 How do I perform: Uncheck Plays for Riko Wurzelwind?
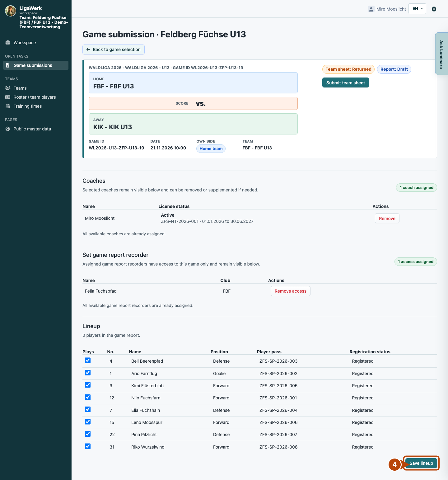point(88,446)
